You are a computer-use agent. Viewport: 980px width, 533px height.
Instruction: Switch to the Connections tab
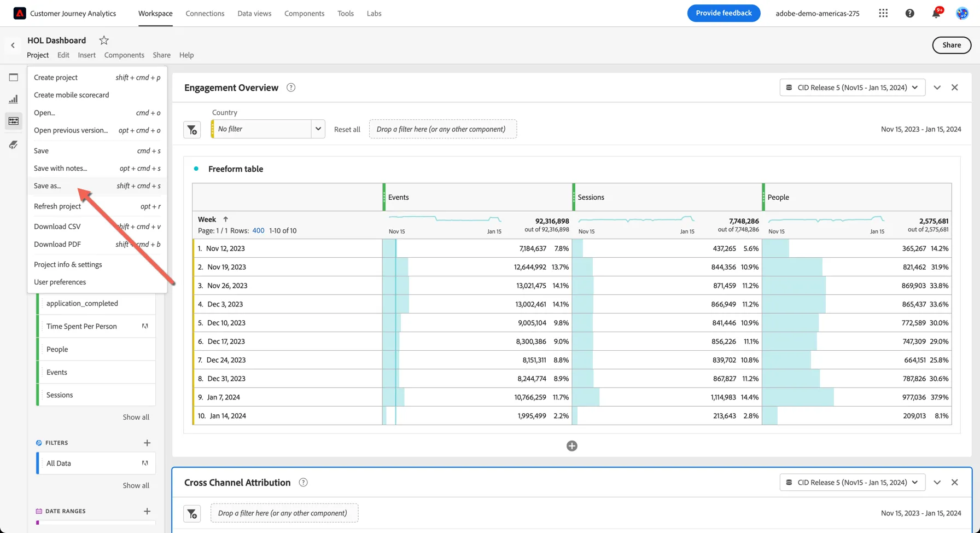point(205,13)
